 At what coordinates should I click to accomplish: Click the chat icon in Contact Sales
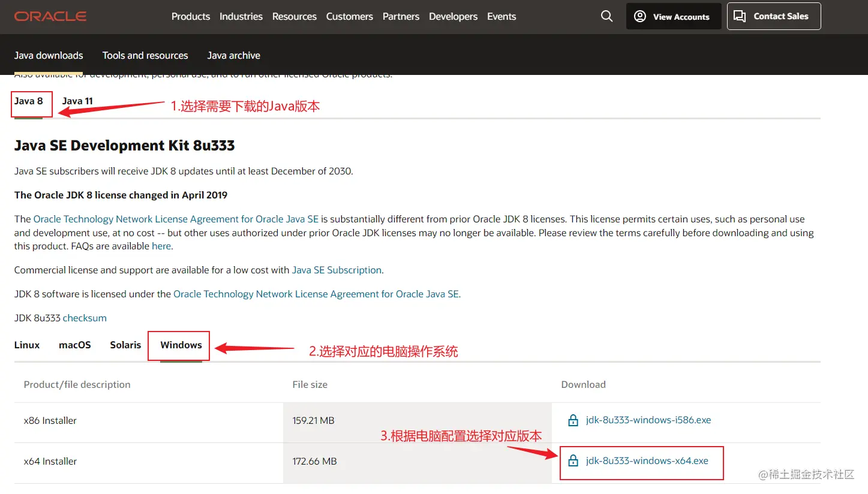click(x=740, y=16)
